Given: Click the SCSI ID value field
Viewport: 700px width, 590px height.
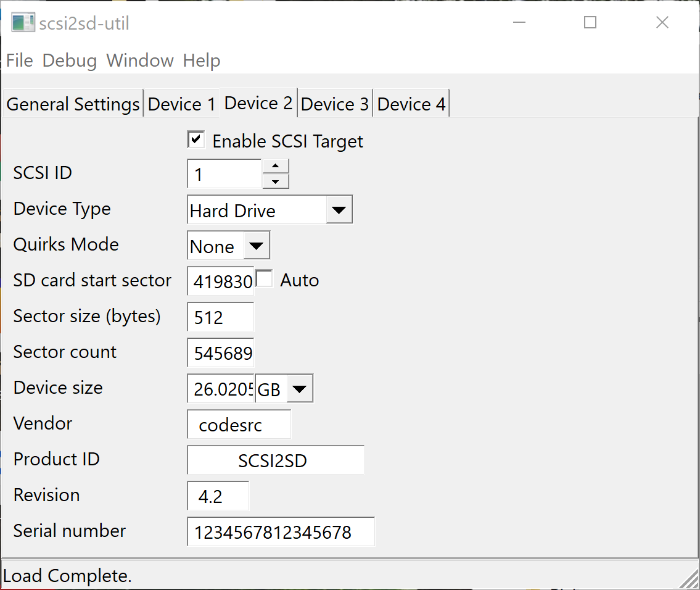Looking at the screenshot, I should 224,174.
